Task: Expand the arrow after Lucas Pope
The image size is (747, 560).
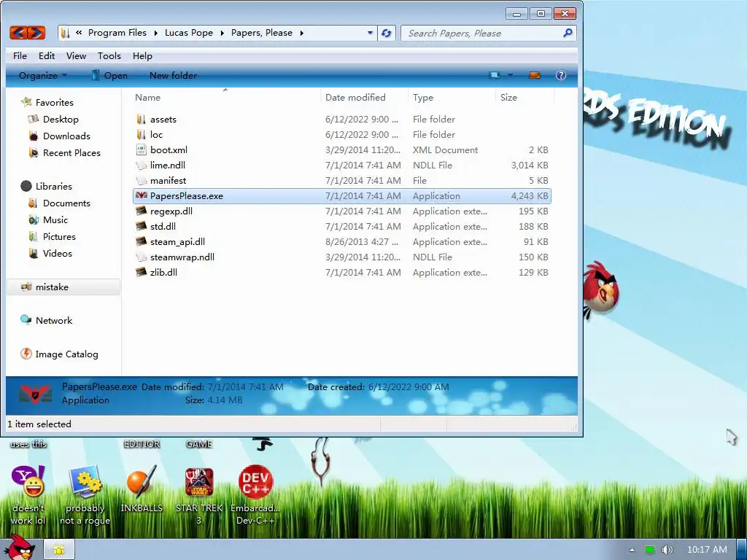Action: tap(222, 33)
